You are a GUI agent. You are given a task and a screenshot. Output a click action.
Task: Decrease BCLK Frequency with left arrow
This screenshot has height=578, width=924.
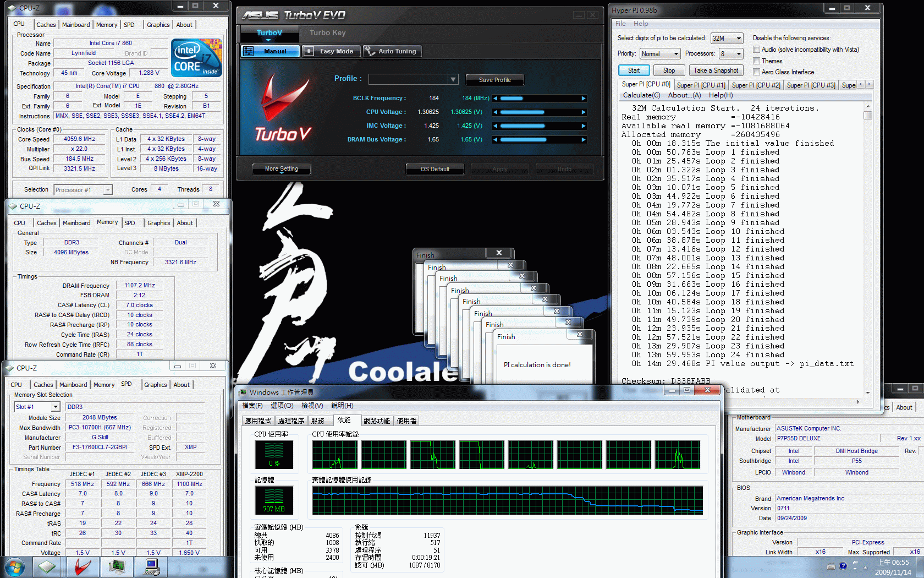(496, 99)
